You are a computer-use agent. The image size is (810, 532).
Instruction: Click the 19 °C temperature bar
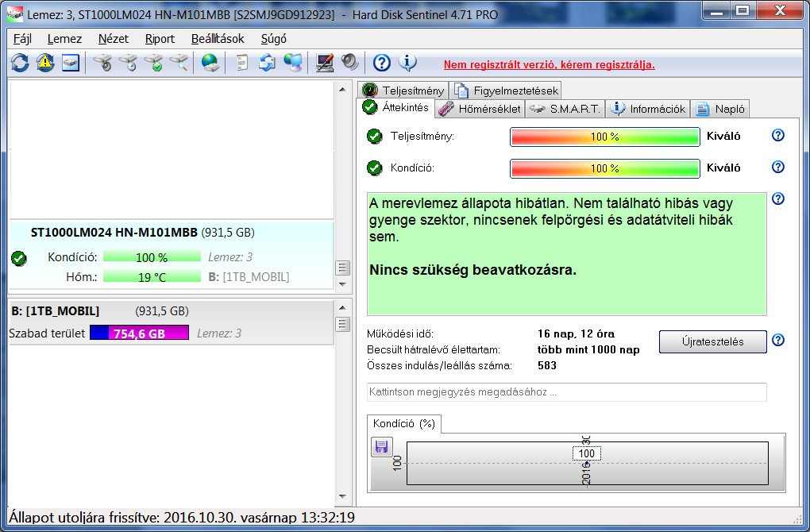coord(152,277)
